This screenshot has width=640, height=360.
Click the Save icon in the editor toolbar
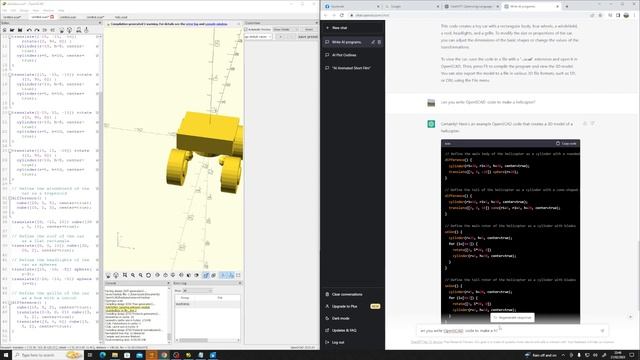(x=20, y=30)
